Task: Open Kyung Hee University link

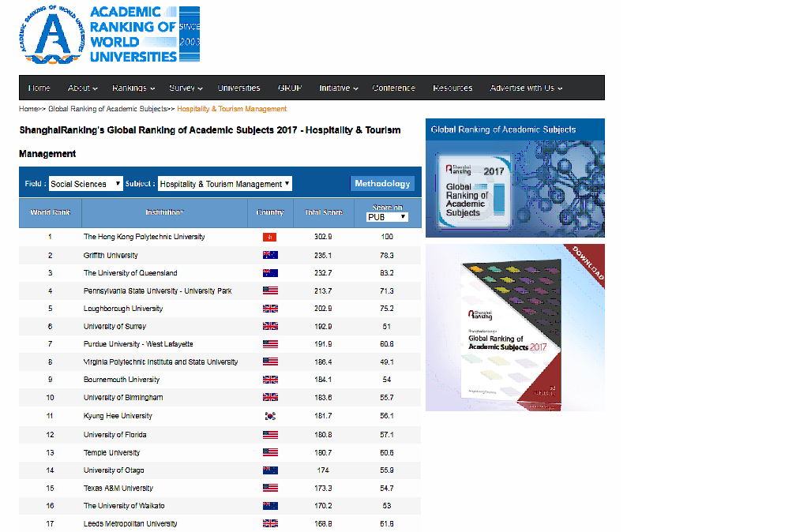Action: (x=118, y=416)
